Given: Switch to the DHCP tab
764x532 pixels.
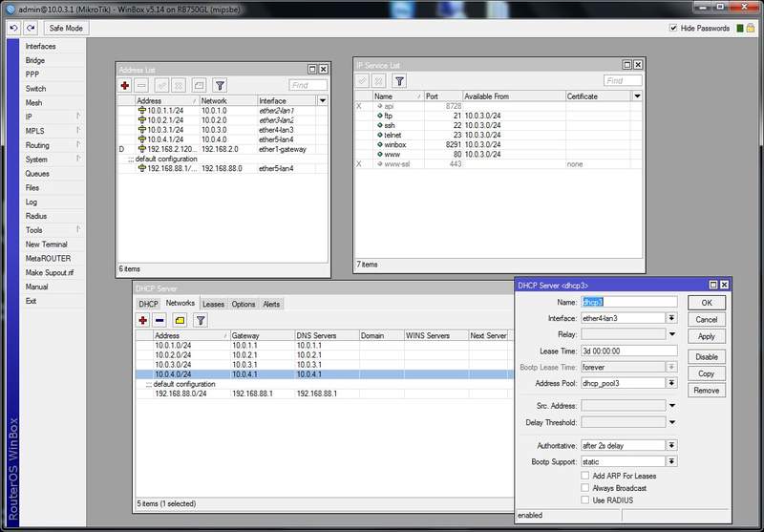Looking at the screenshot, I should point(148,304).
